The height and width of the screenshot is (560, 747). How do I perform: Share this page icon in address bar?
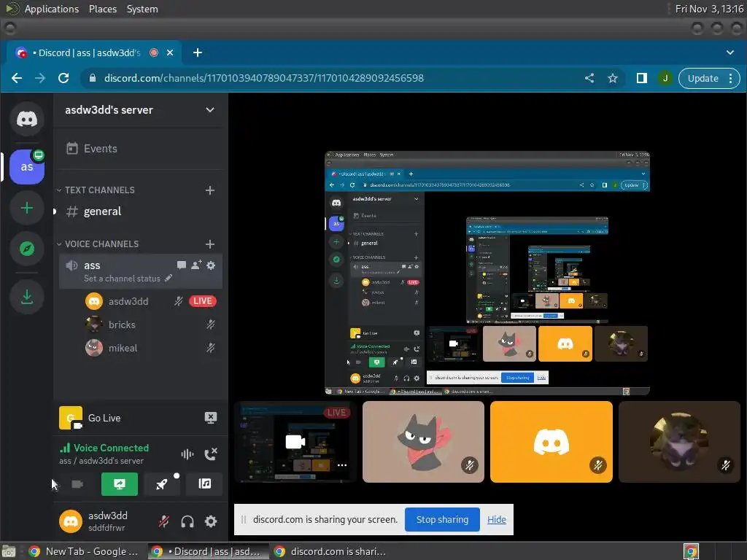click(x=589, y=78)
